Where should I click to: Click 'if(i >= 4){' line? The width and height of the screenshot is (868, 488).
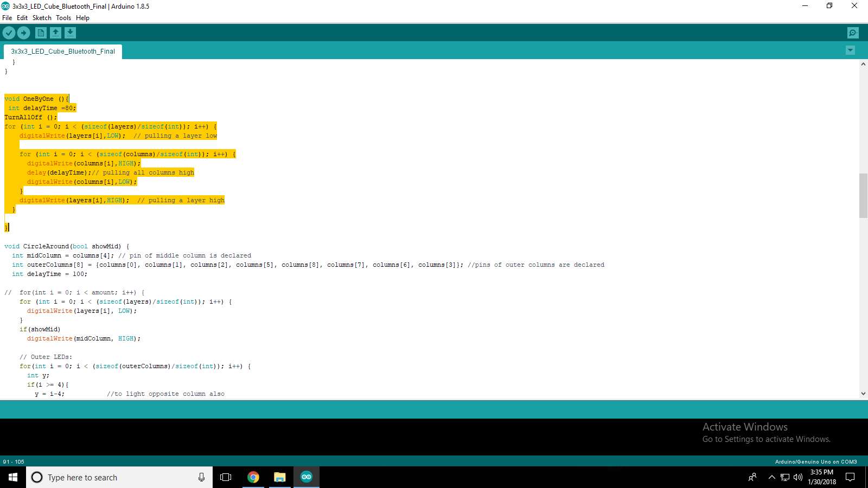(x=48, y=384)
